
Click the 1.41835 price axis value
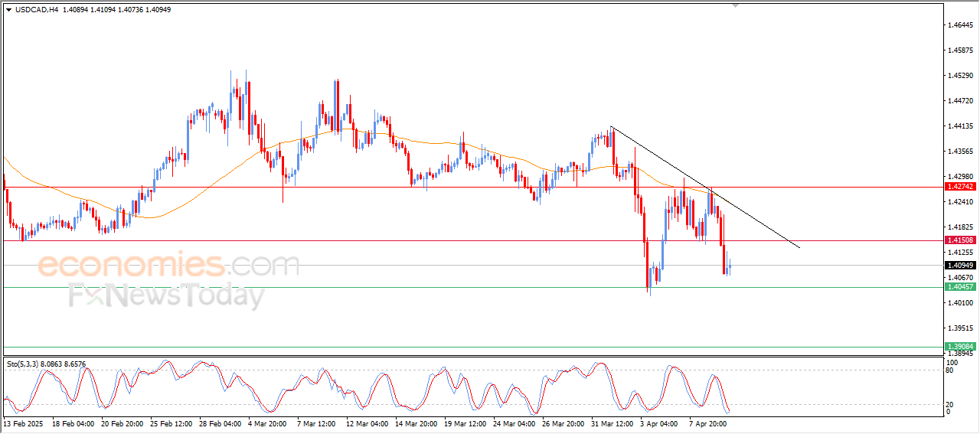pyautogui.click(x=961, y=227)
